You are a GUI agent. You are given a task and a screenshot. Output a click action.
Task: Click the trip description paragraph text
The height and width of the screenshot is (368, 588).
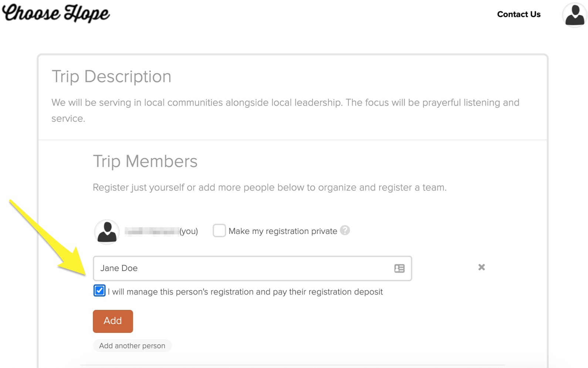pos(285,110)
